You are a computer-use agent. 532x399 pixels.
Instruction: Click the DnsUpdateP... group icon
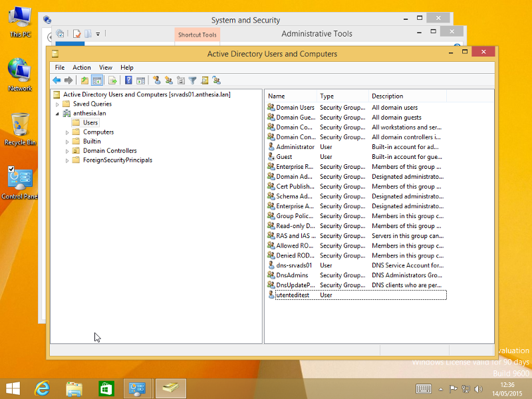coord(271,285)
